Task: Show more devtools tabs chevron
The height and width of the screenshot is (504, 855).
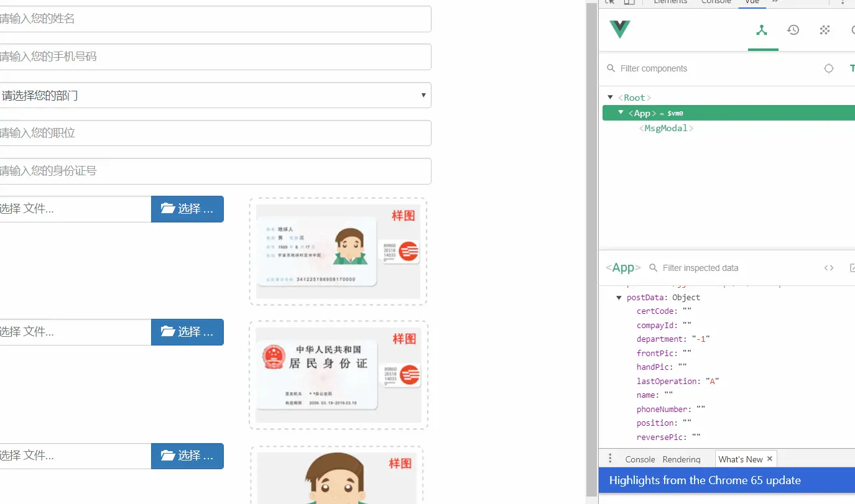Action: [x=775, y=2]
